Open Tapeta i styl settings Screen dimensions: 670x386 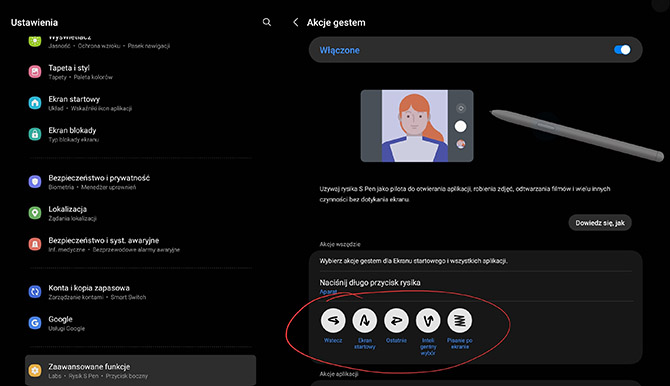(140, 72)
